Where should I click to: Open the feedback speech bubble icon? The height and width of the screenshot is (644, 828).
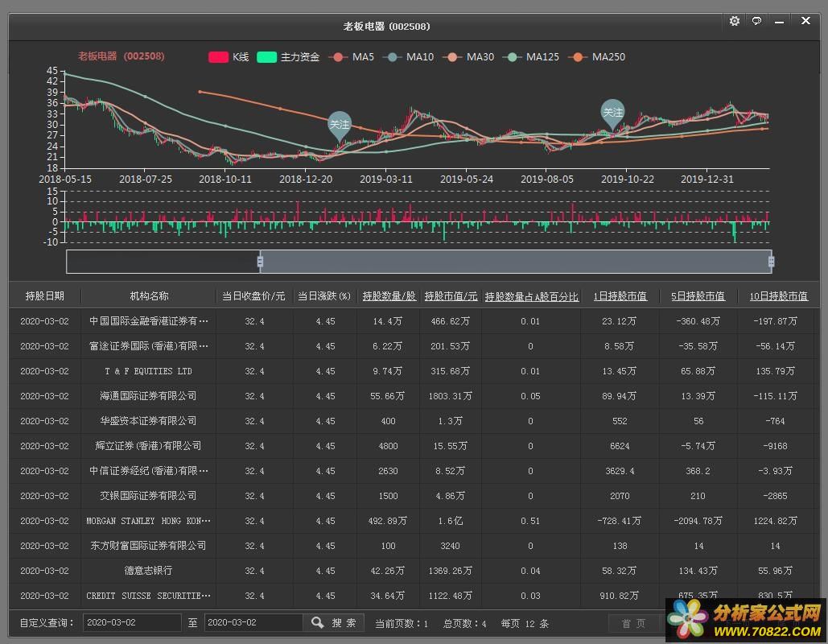click(756, 21)
